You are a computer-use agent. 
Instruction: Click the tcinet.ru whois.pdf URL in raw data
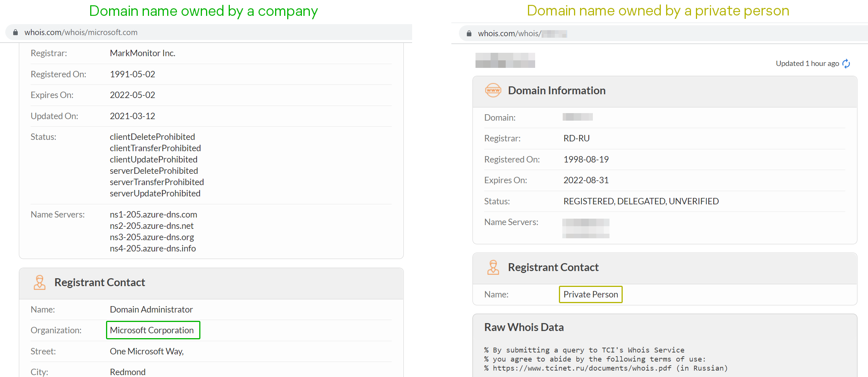point(582,368)
